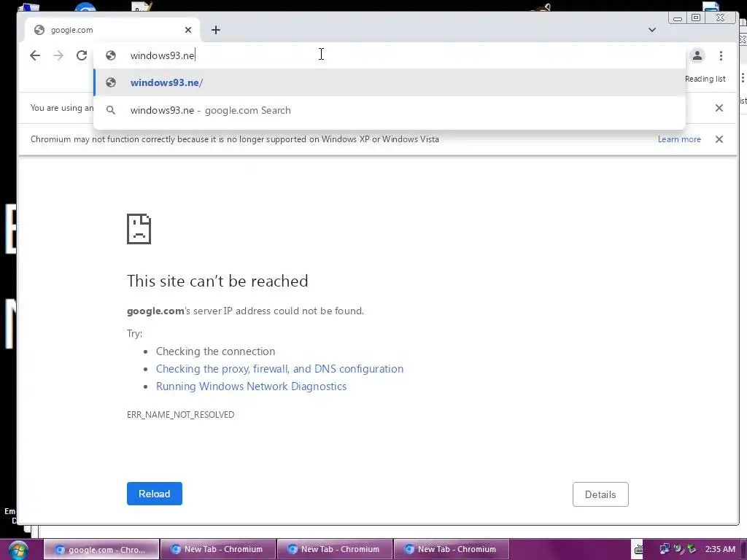Click the 'This site can't be reached' heading
The width and height of the screenshot is (747, 560).
click(217, 281)
